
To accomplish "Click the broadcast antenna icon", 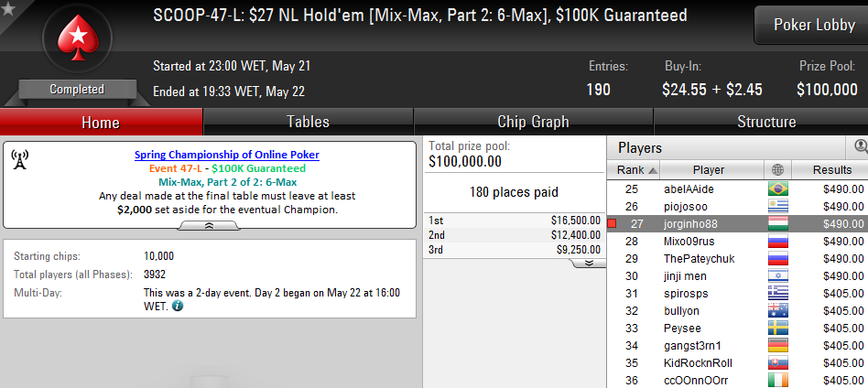I will [19, 159].
